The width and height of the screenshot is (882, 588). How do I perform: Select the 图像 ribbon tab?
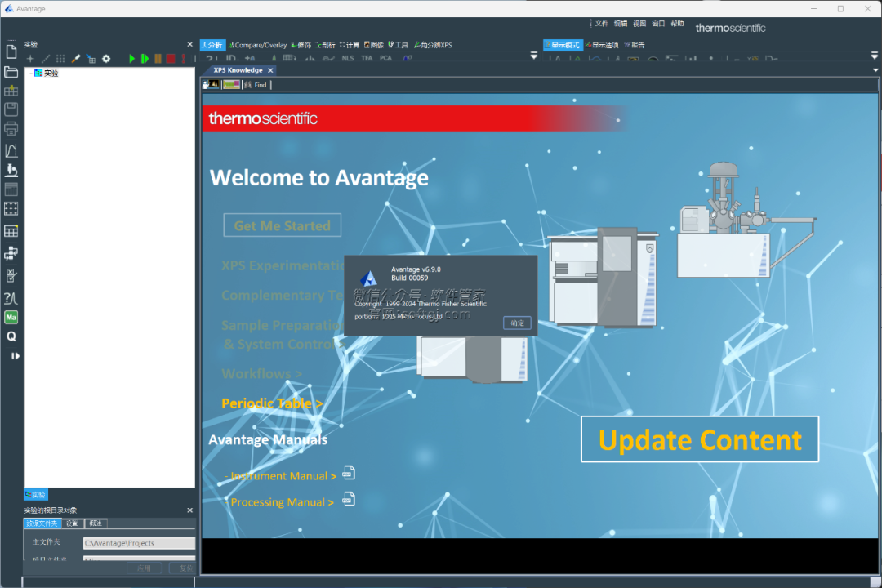point(373,45)
